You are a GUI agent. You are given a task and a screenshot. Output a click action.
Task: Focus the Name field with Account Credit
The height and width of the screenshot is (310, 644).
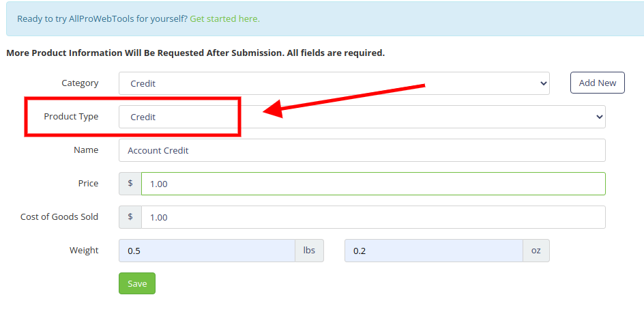pos(362,150)
